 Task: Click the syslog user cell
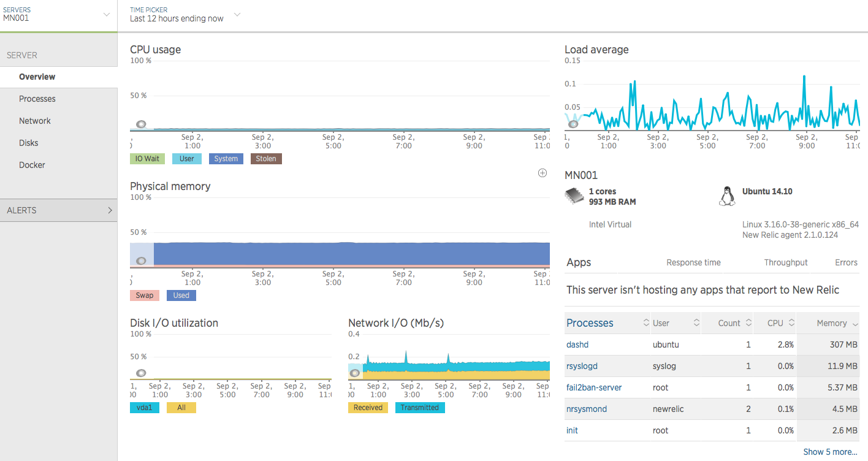[664, 366]
